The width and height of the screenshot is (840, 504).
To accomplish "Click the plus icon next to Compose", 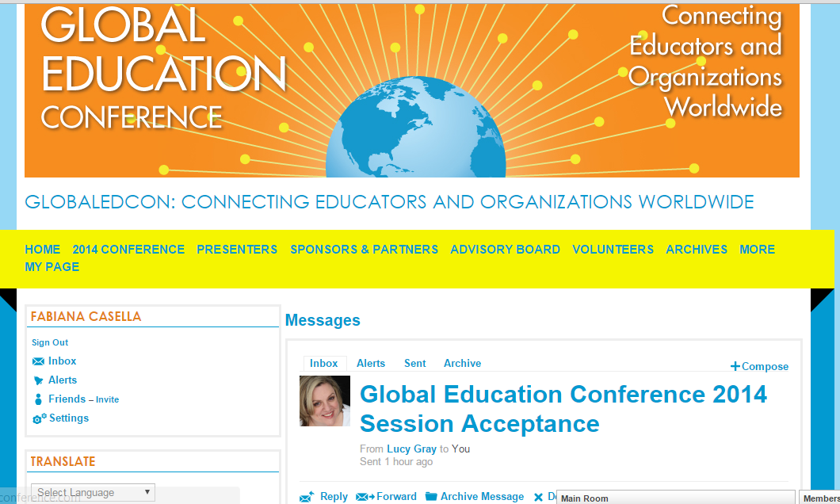I will coord(735,366).
